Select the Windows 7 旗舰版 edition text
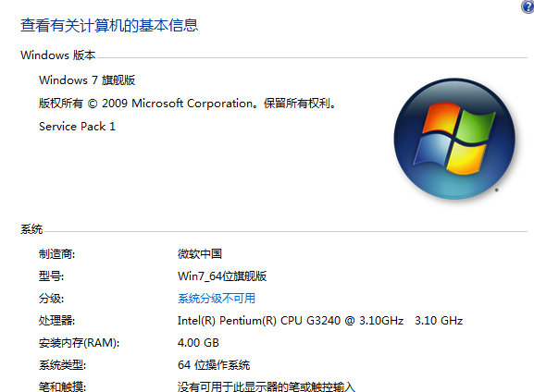Image resolution: width=534 pixels, height=392 pixels. click(87, 80)
